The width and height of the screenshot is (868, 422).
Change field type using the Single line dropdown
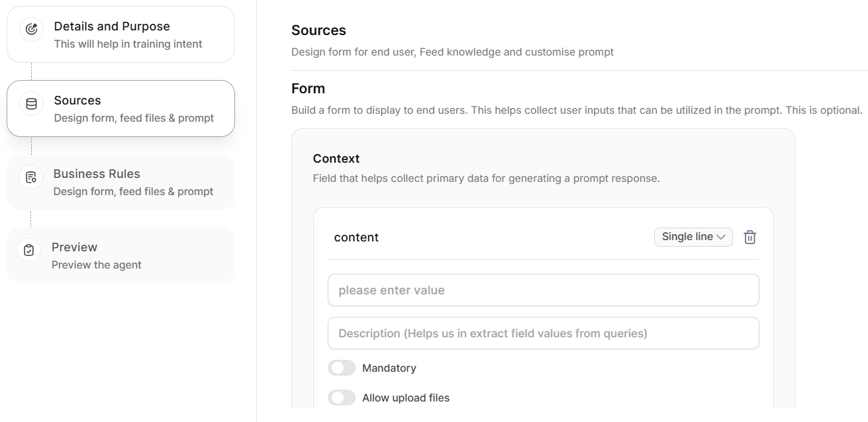693,237
